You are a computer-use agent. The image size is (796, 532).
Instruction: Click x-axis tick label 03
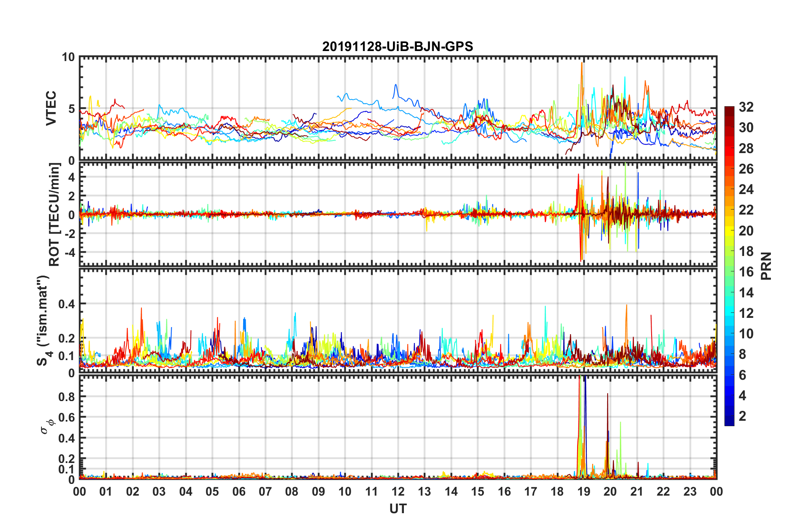coord(159,491)
